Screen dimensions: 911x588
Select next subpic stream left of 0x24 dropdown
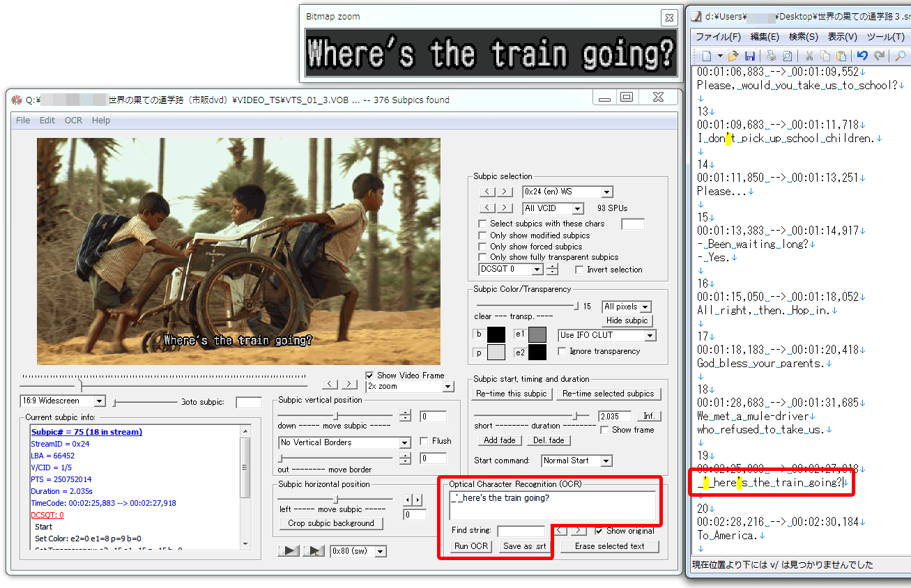[x=506, y=192]
